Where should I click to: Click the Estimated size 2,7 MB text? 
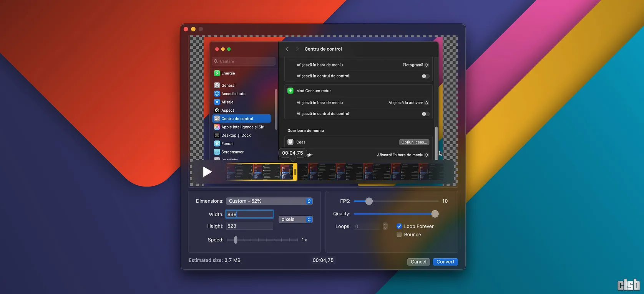(215, 260)
